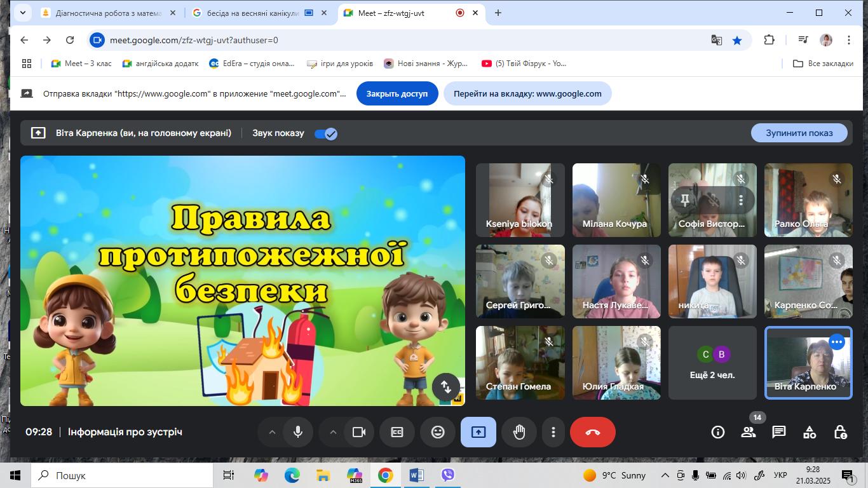Open Word from the taskbar
Image resolution: width=868 pixels, height=488 pixels.
(x=416, y=475)
